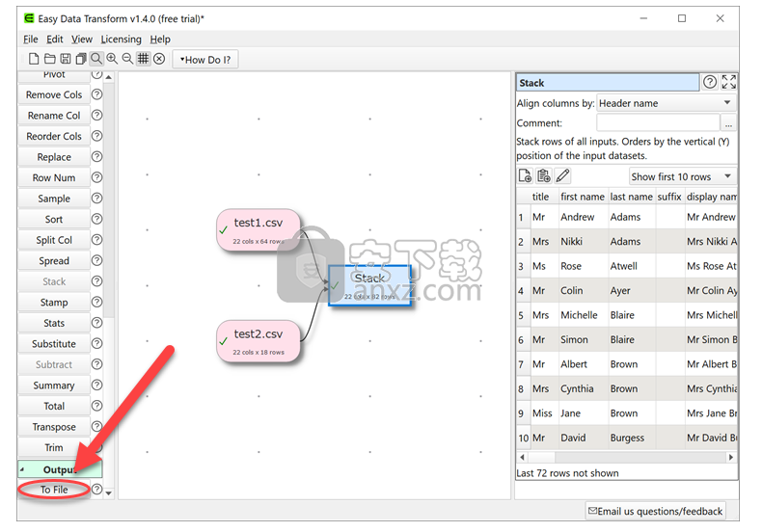Click the first name column header
Viewport: 762px width, 532px height.
tap(583, 197)
